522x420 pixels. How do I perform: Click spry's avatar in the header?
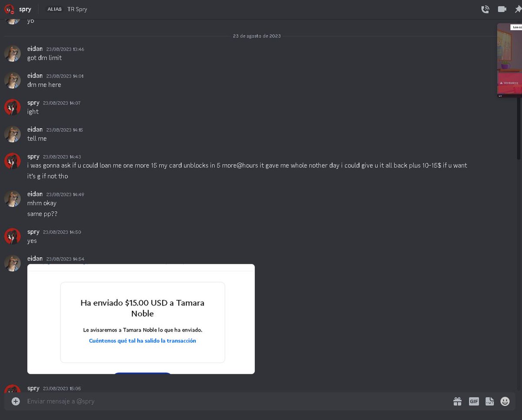tap(10, 9)
